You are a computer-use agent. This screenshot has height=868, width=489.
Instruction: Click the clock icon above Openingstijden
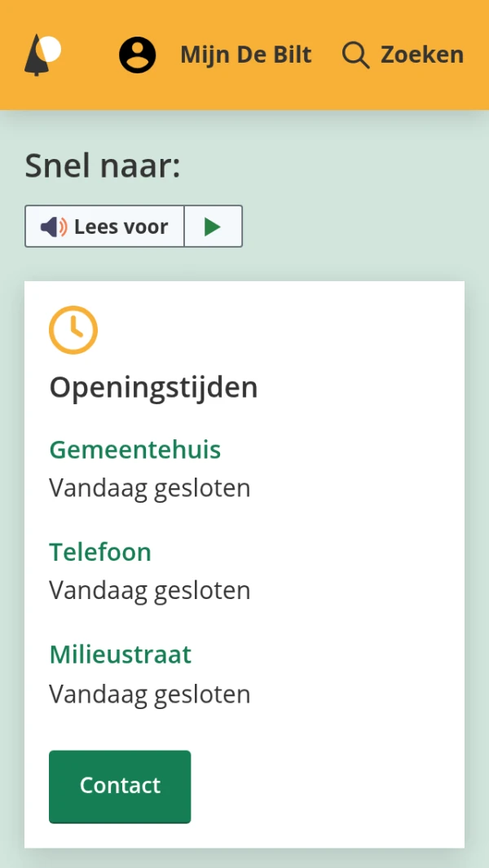tap(73, 329)
